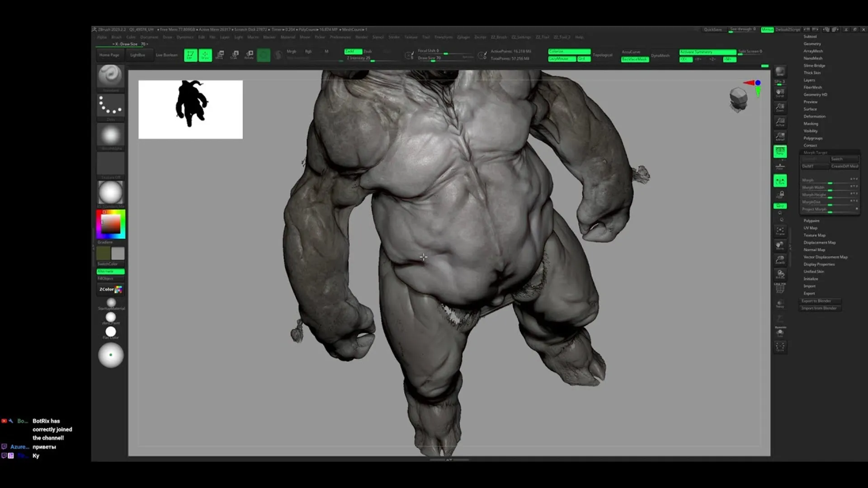Toggle the camera lock icon

(x=780, y=195)
